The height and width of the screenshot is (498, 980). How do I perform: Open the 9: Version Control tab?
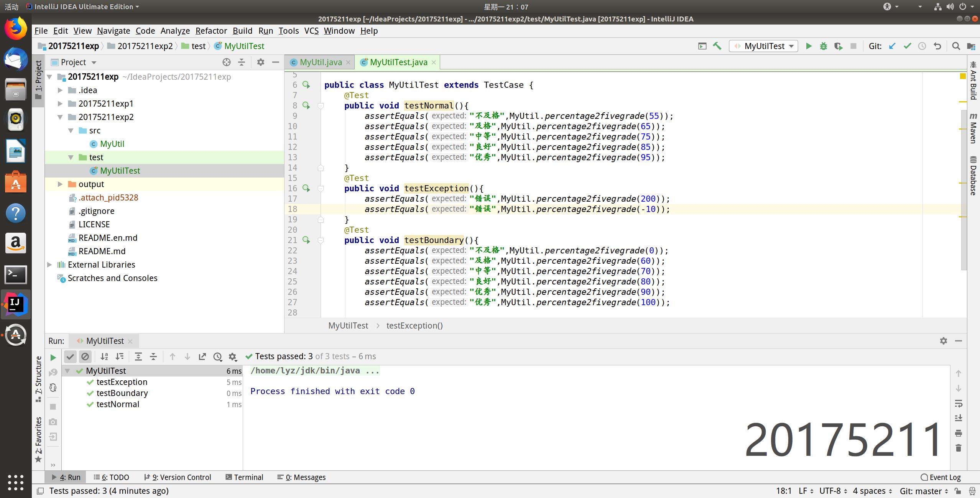point(178,477)
